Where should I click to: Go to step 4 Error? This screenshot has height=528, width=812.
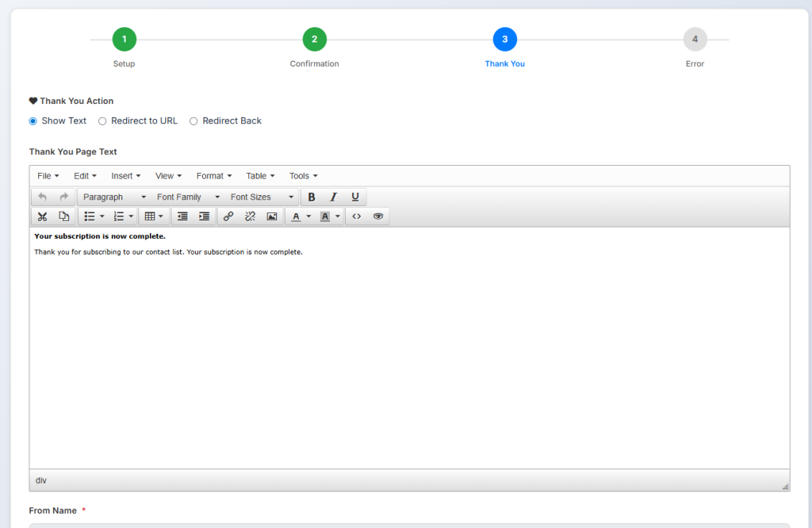[x=695, y=39]
